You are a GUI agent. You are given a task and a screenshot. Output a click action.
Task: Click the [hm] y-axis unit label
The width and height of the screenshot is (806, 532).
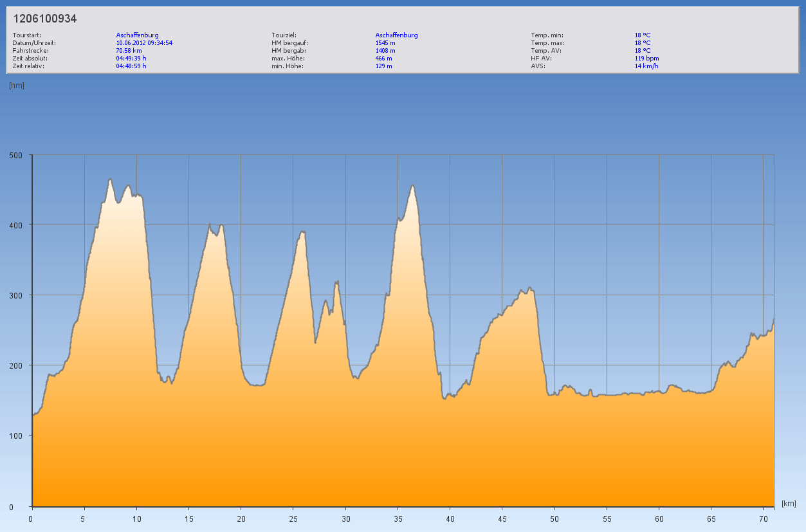click(17, 85)
